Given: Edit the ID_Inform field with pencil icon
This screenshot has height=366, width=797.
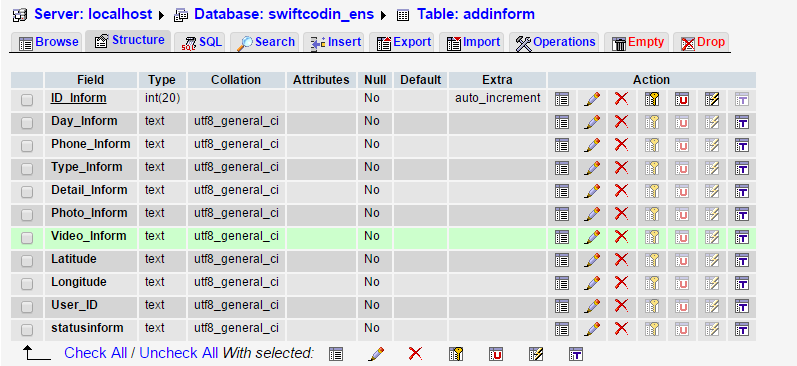Looking at the screenshot, I should (591, 99).
